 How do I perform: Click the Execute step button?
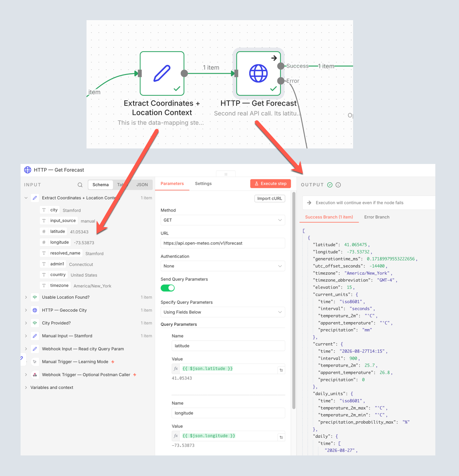(270, 184)
